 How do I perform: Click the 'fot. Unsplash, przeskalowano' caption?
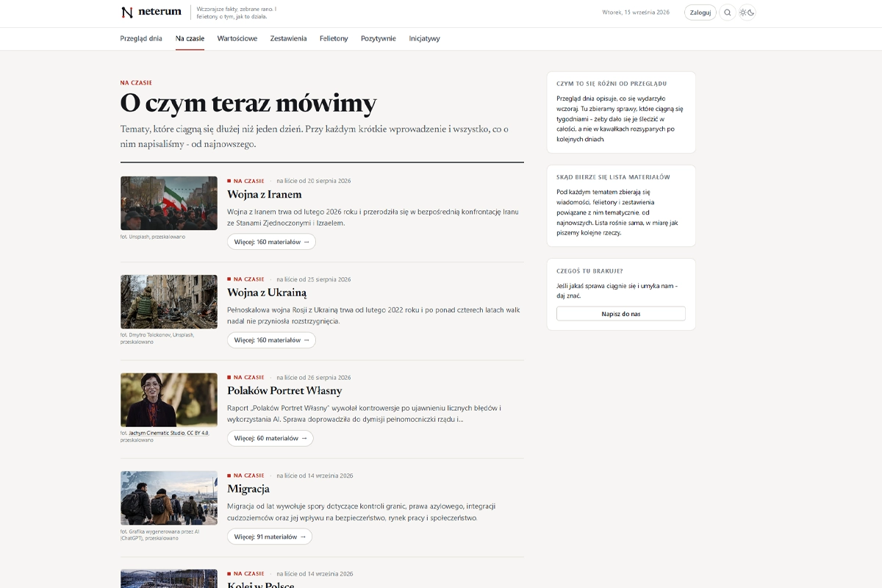[153, 237]
